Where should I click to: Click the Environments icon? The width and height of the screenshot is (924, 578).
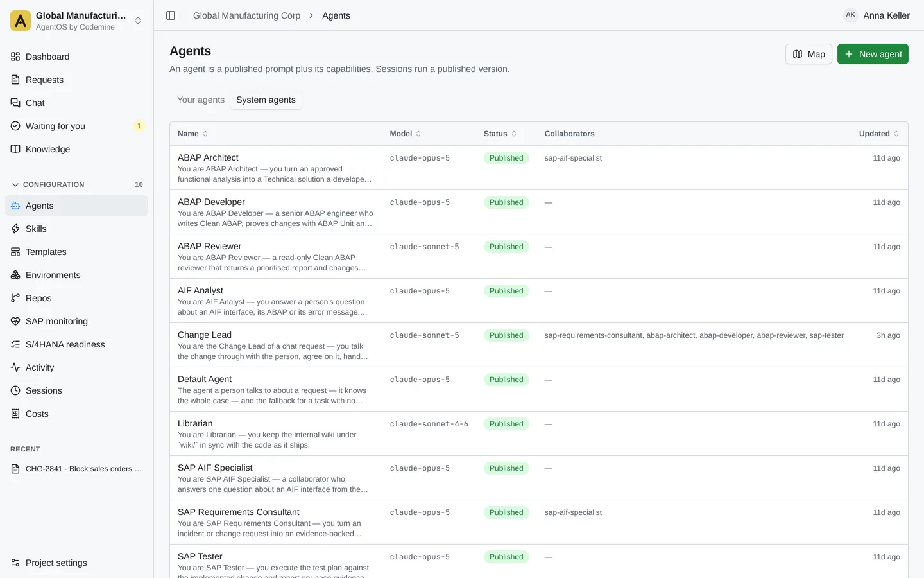click(x=15, y=275)
